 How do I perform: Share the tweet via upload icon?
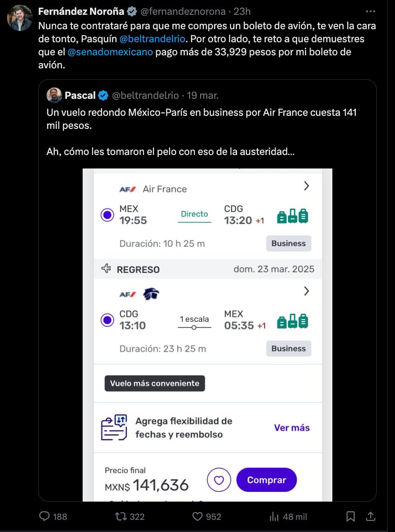coord(371,516)
